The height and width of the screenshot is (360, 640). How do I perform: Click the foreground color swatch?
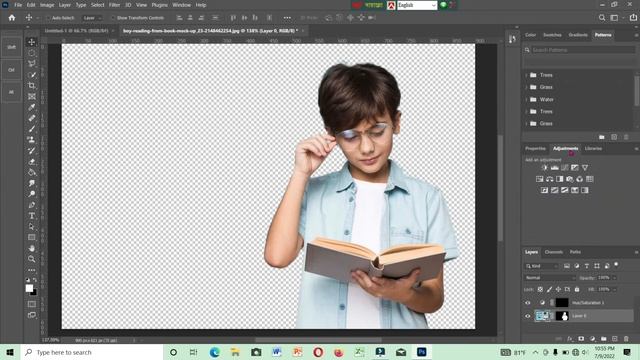(29, 288)
